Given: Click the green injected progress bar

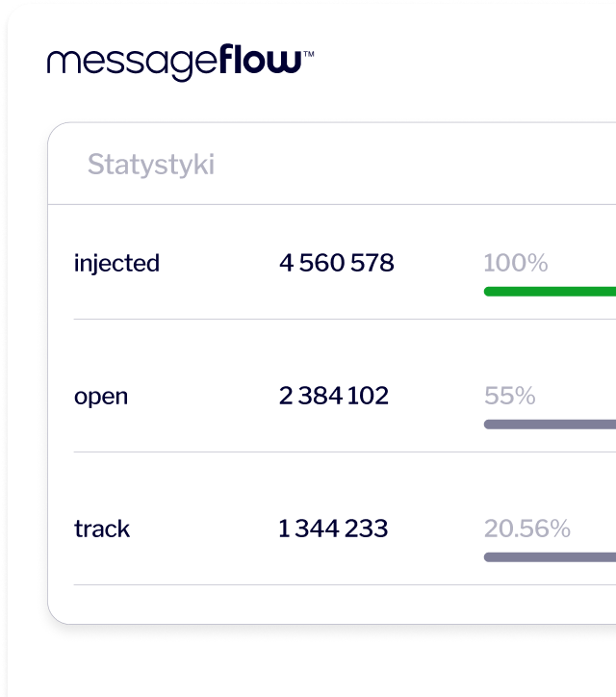Looking at the screenshot, I should tap(549, 291).
